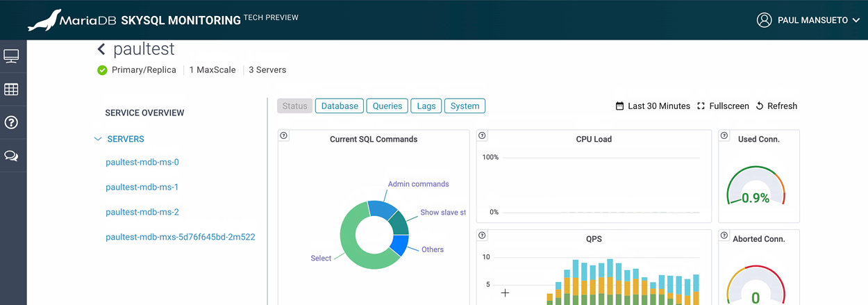Click help icon on Current SQL Commands panel

click(283, 135)
